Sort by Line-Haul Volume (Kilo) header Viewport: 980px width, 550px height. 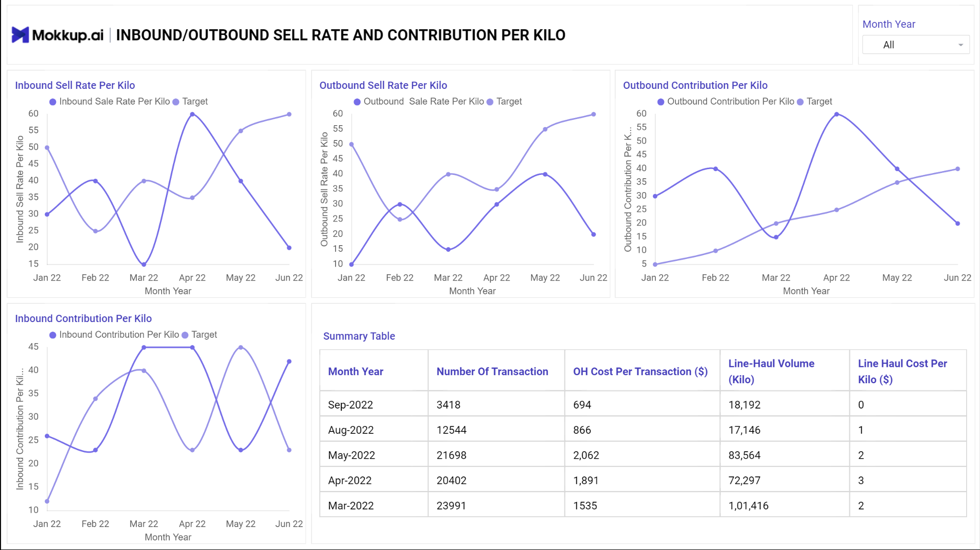(x=771, y=371)
